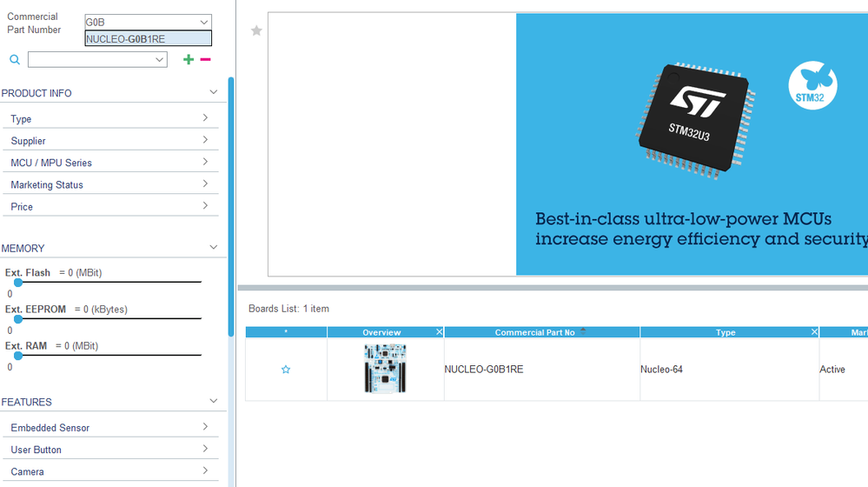Viewport: 868px width, 487px height.
Task: Click the star (*) column header
Action: [x=286, y=332]
